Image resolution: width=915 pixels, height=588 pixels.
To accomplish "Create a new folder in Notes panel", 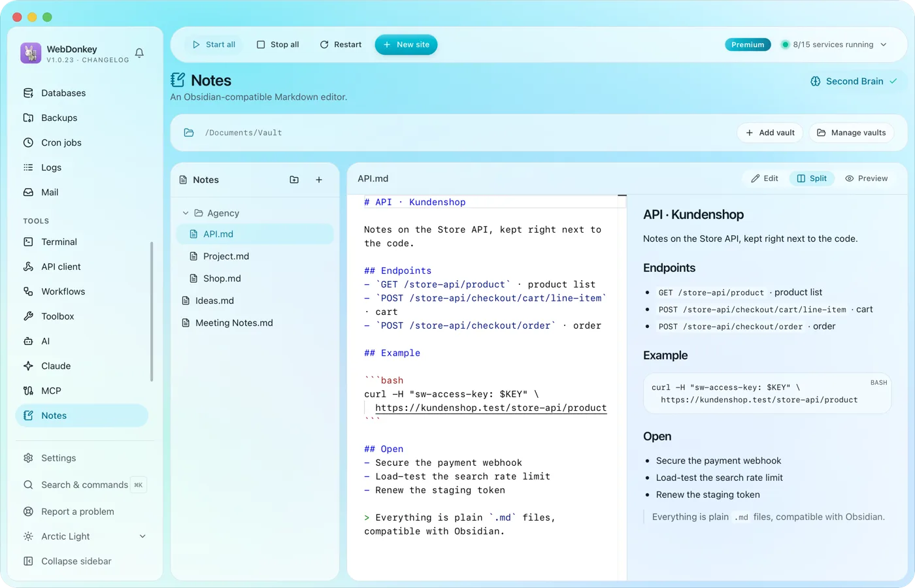I will pos(294,180).
